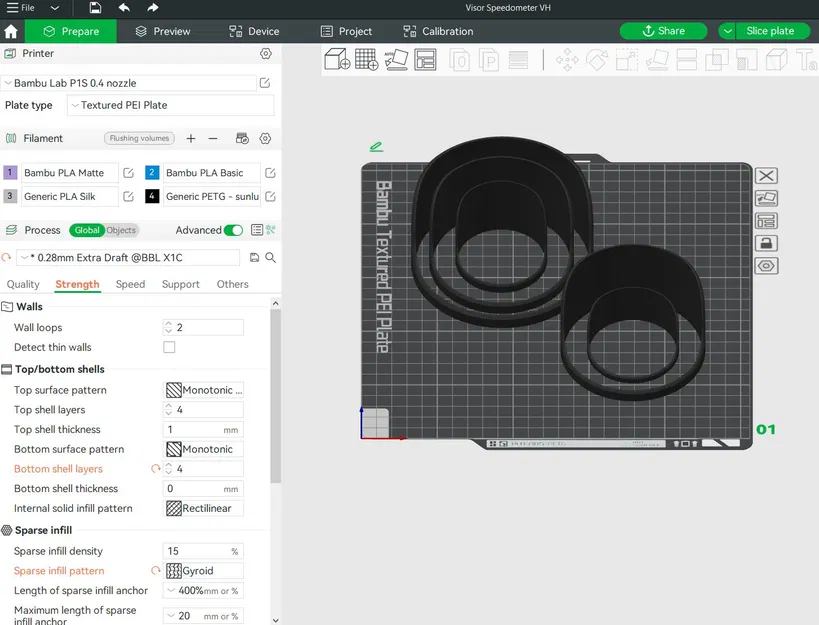Save the process preset
Screen dimensions: 819x625
[x=254, y=257]
